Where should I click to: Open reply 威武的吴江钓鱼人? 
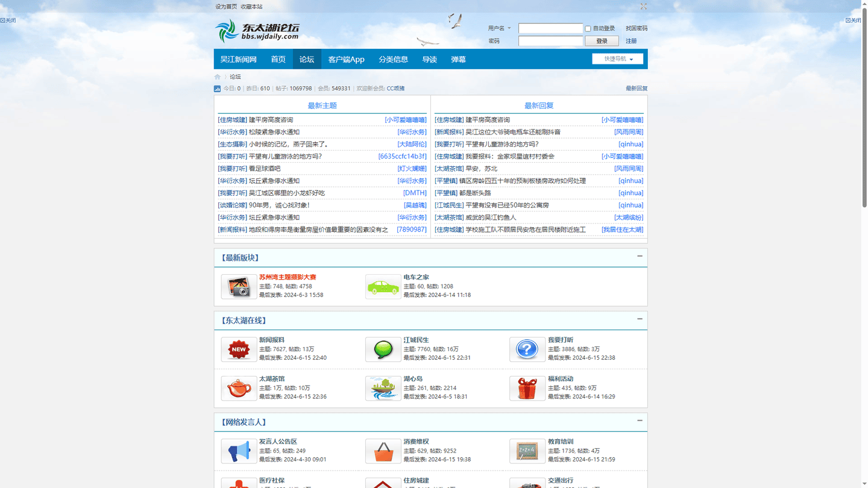[491, 217]
